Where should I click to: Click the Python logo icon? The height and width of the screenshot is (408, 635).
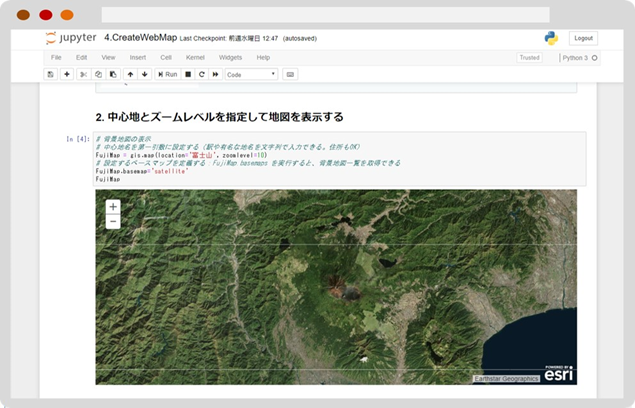551,38
